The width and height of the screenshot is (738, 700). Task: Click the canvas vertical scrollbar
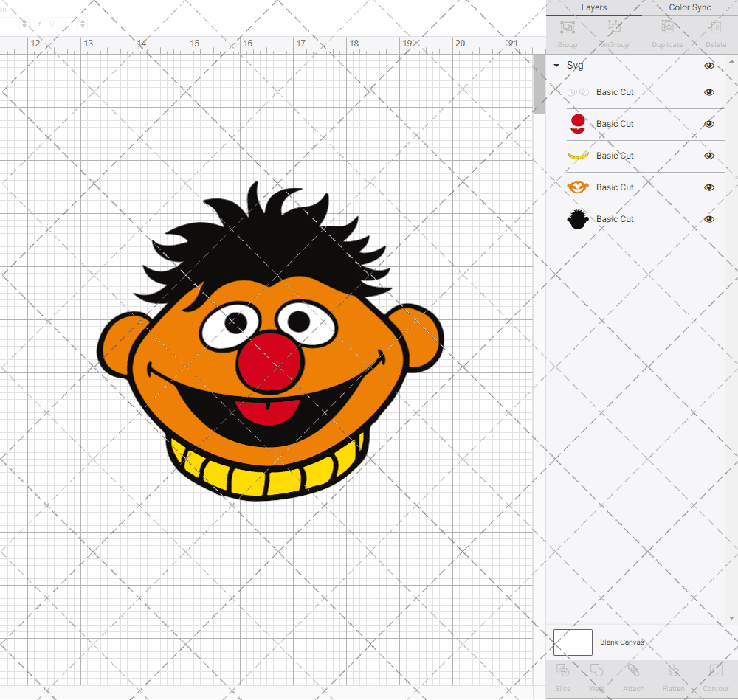539,89
